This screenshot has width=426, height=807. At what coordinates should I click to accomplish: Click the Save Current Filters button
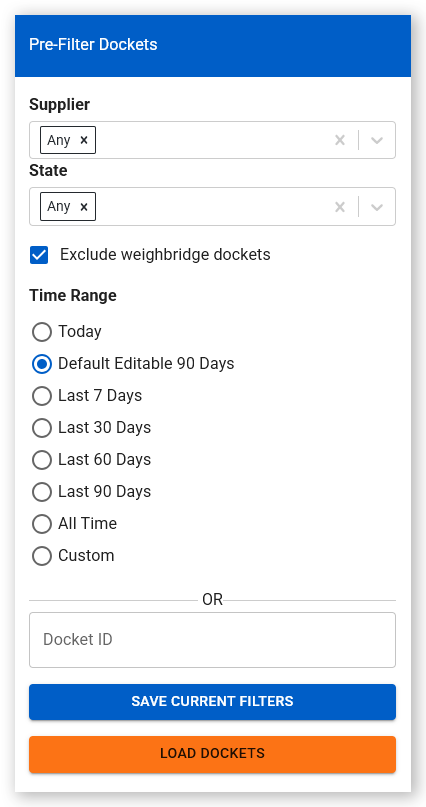pyautogui.click(x=212, y=701)
